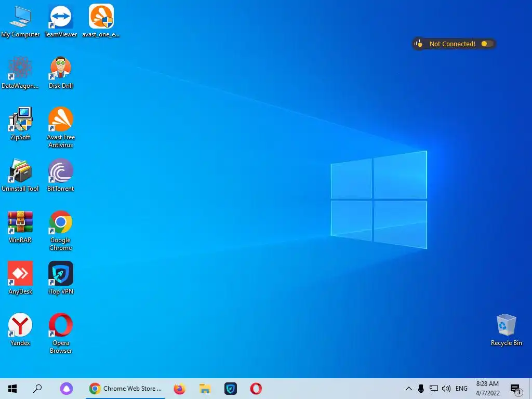This screenshot has height=399, width=532.
Task: Select the Yandex desktop shortcut
Action: pos(20,330)
